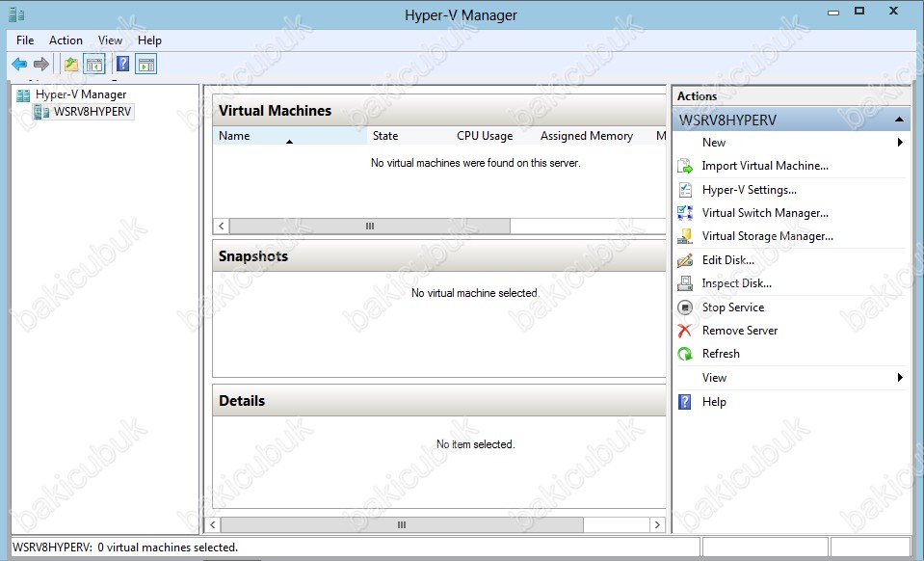Toggle the Show/Hide Action Pane icon
The image size is (924, 561).
[x=146, y=64]
